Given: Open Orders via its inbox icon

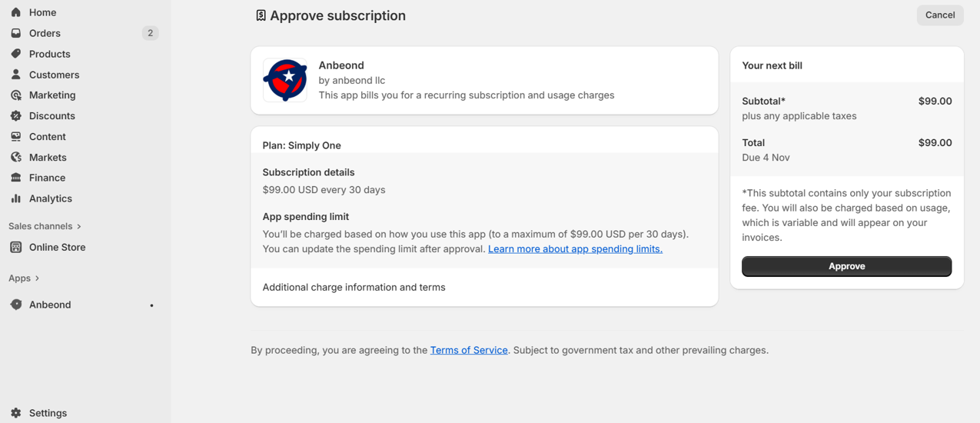Looking at the screenshot, I should [x=16, y=33].
